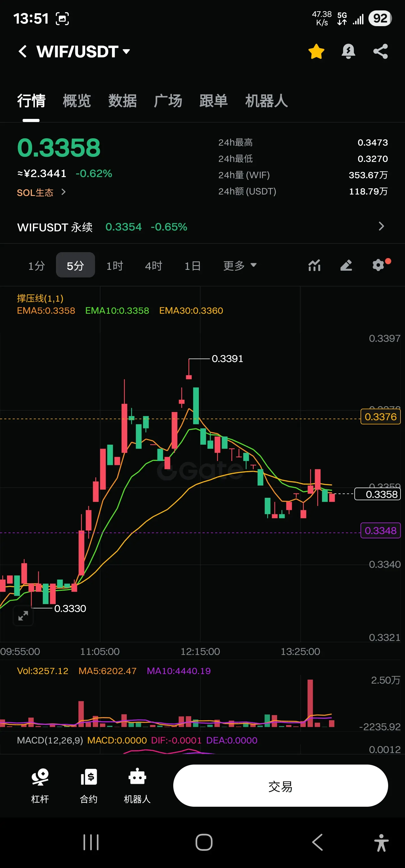Open the price alert bell
This screenshot has width=405, height=868.
tap(348, 51)
